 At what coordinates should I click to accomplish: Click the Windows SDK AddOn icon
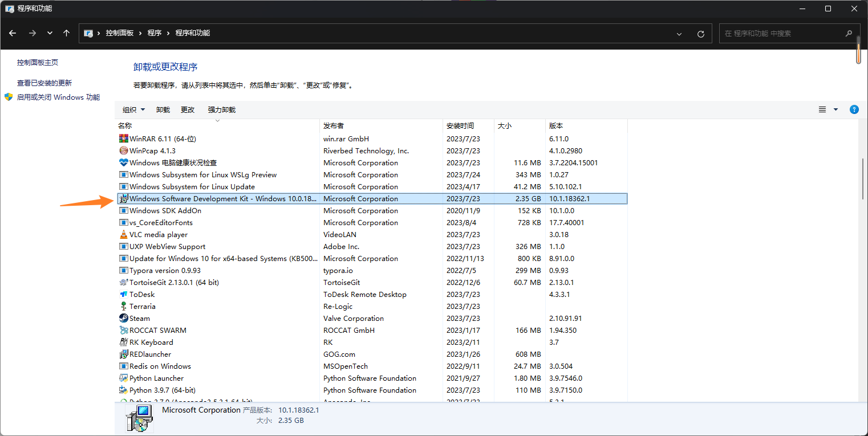124,210
